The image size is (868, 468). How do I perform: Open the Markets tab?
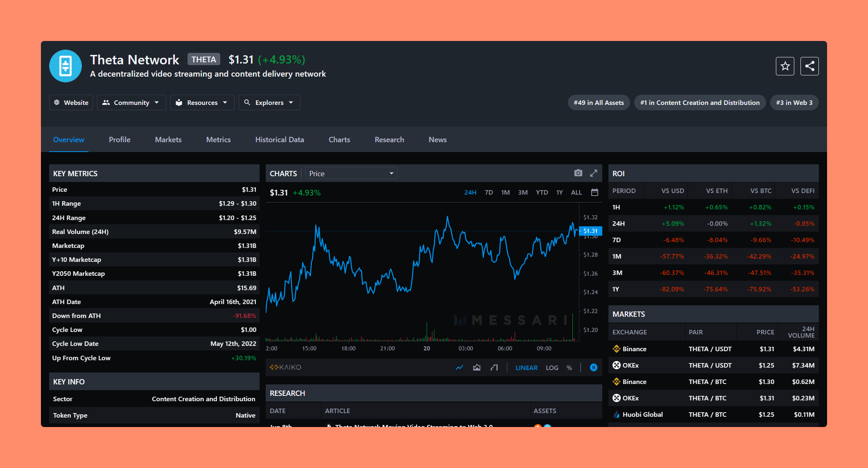(x=168, y=139)
